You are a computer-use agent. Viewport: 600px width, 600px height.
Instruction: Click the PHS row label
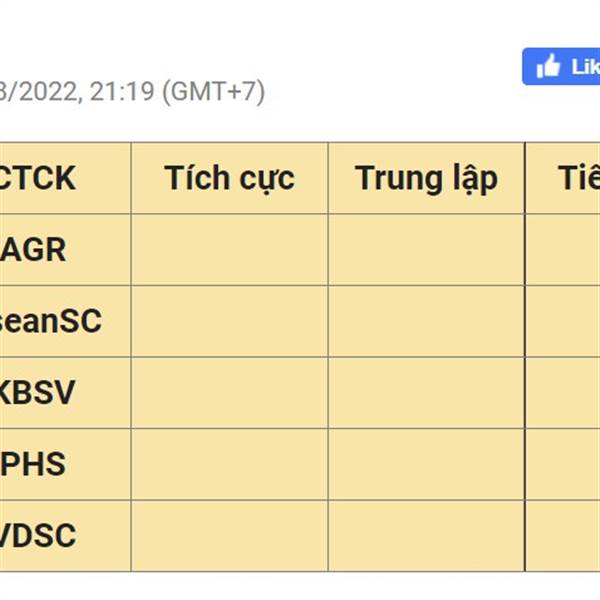33,464
